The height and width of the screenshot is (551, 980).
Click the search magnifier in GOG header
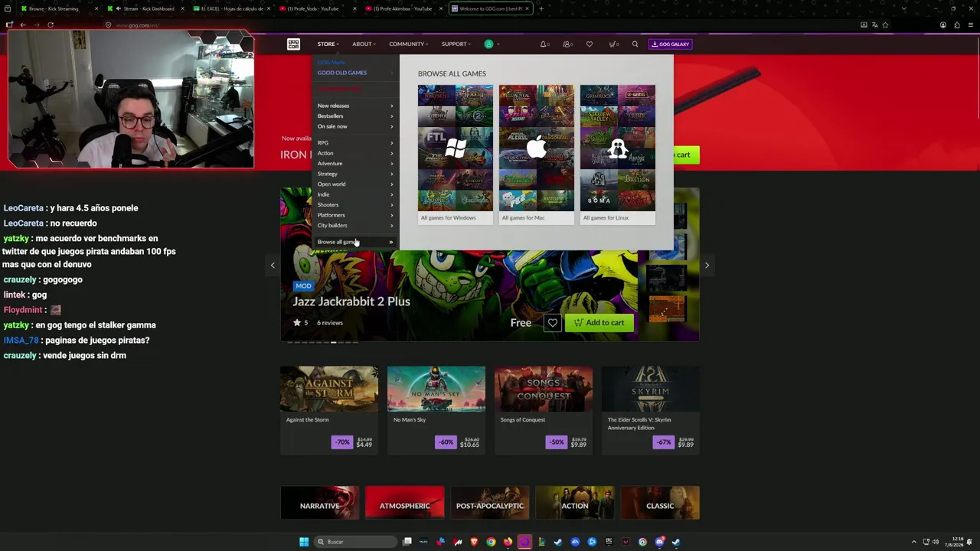coord(635,44)
